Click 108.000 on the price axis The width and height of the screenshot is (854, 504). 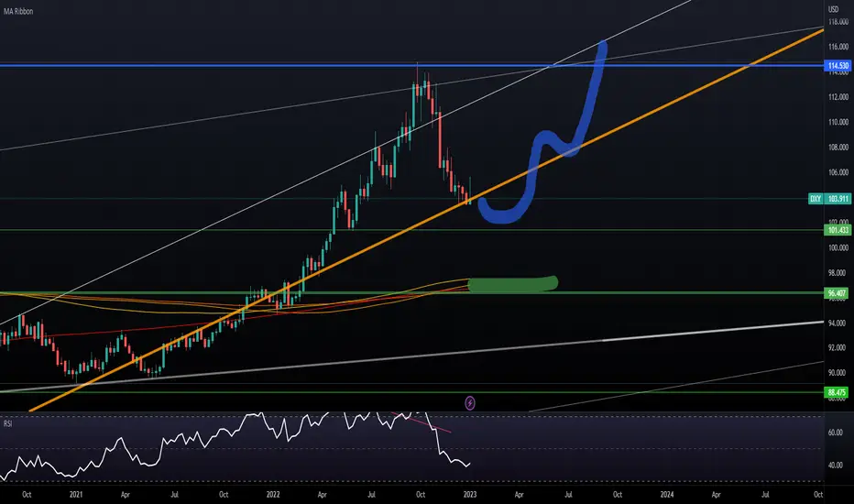coord(838,148)
